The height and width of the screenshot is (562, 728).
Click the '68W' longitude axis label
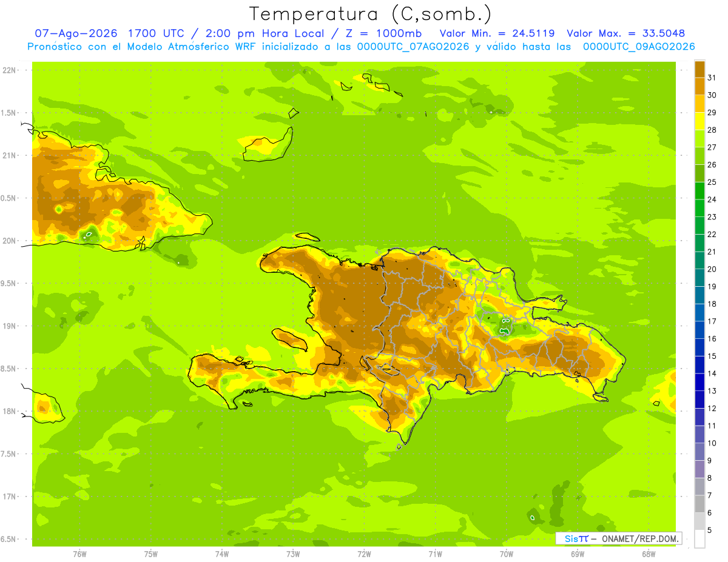point(649,554)
